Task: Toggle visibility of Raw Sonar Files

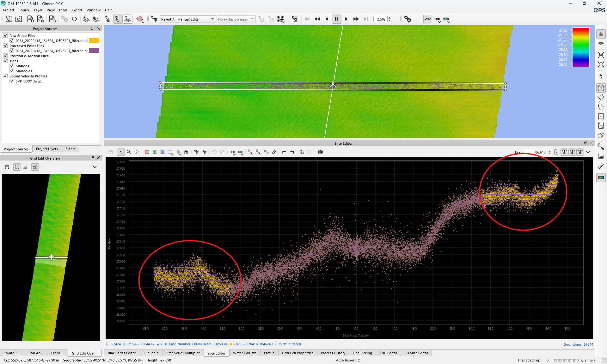Action: [5, 35]
